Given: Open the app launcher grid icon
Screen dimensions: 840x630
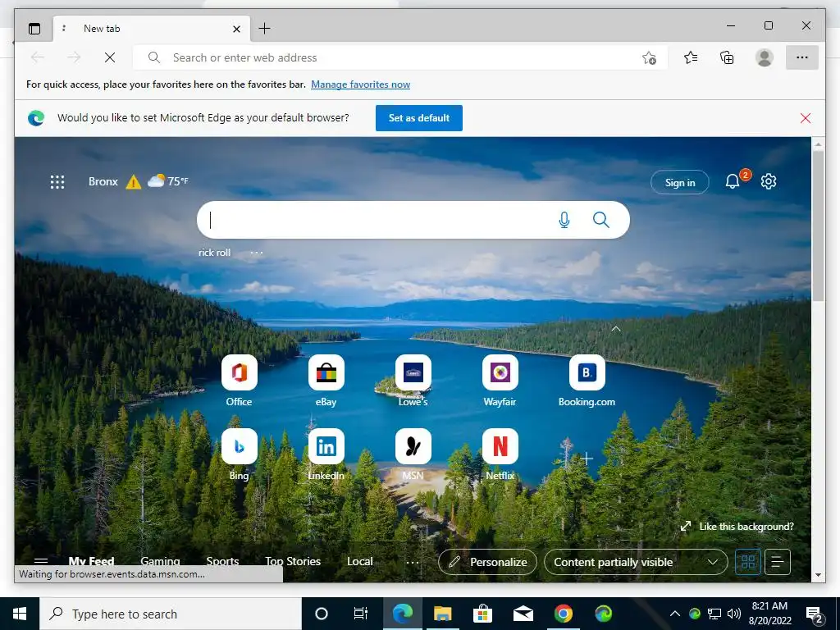Looking at the screenshot, I should click(57, 181).
